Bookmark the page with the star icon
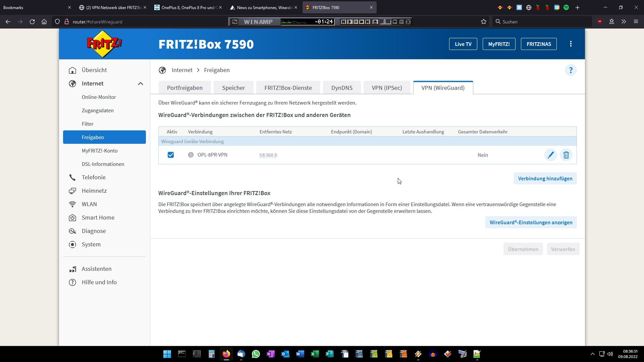The image size is (644, 362). pos(483,22)
